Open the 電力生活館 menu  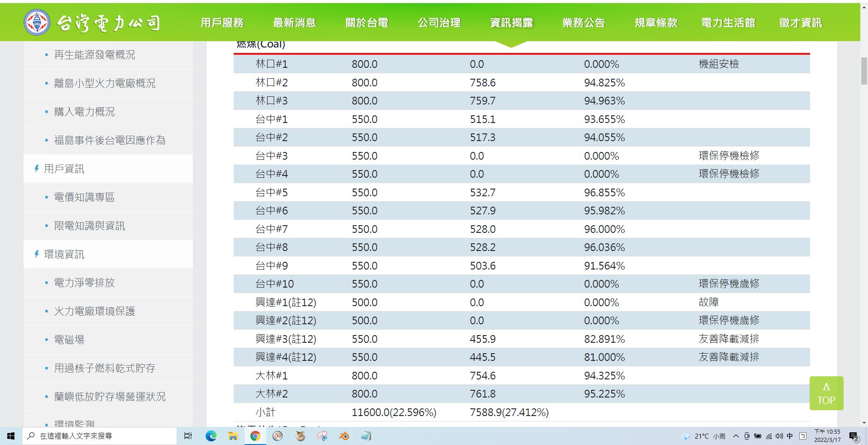[x=728, y=23]
